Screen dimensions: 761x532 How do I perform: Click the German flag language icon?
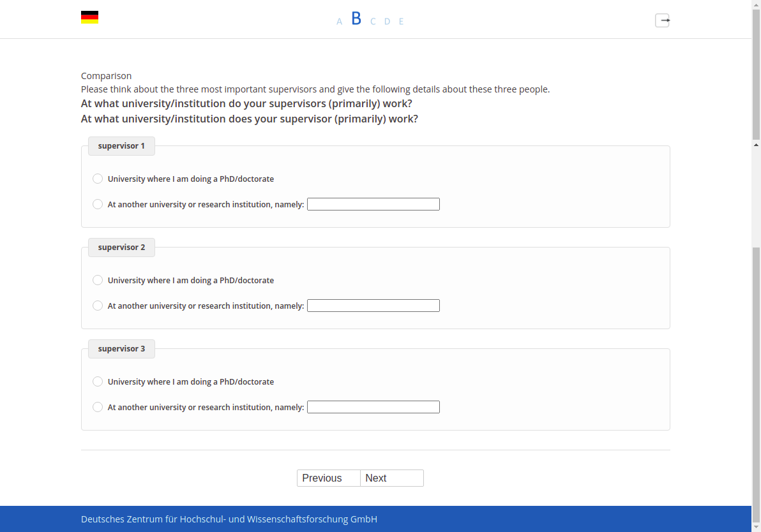pos(90,17)
